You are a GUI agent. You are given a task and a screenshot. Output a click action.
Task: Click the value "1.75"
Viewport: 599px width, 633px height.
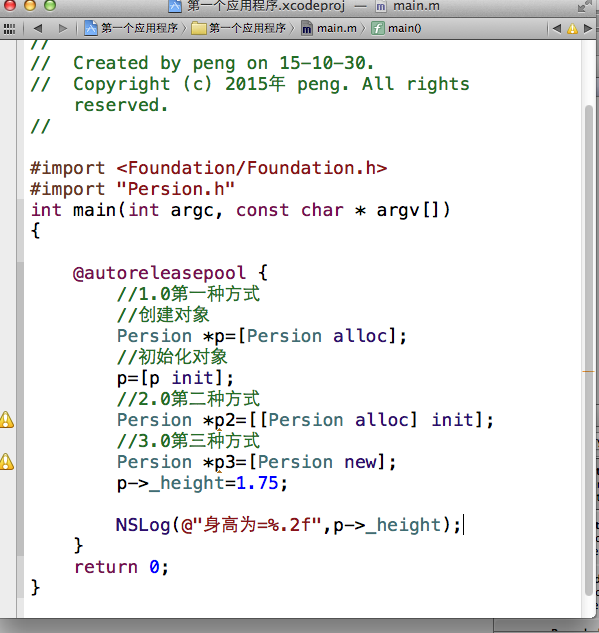[257, 483]
